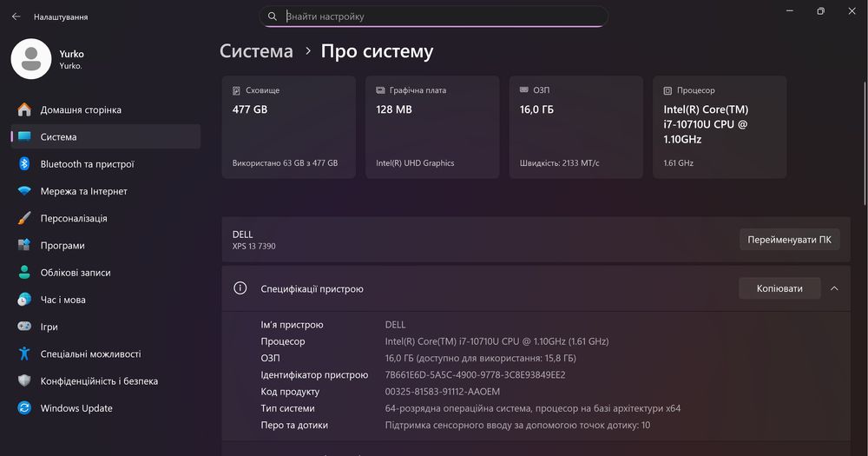The height and width of the screenshot is (456, 868).
Task: Click the Intel(R) UHD Graphics text
Action: [x=415, y=163]
